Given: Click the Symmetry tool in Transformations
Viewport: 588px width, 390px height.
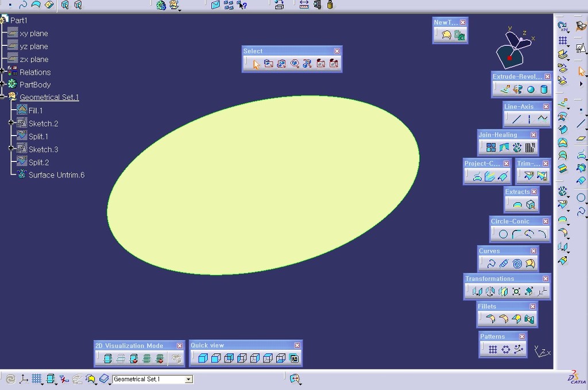Looking at the screenshot, I should (503, 291).
